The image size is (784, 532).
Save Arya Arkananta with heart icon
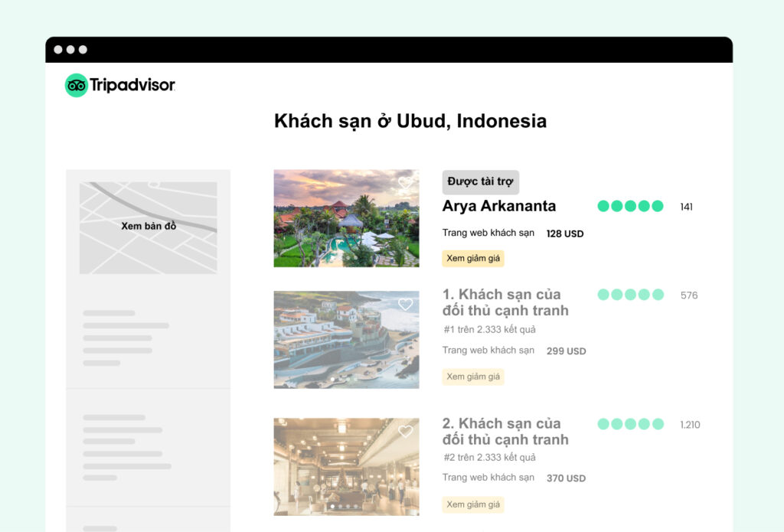tap(406, 183)
